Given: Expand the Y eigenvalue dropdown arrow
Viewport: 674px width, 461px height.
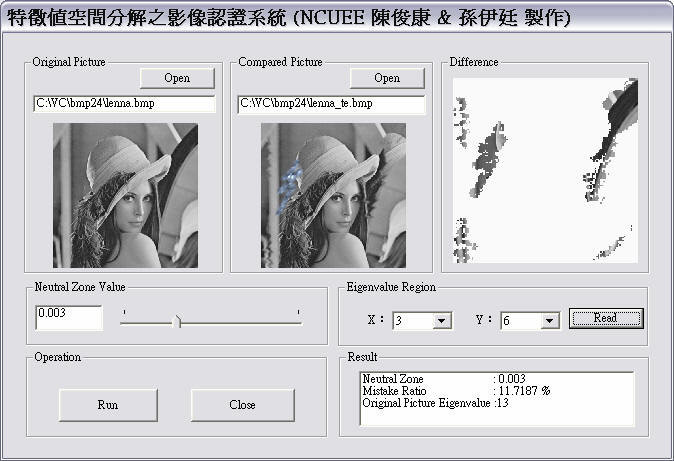Looking at the screenshot, I should (x=549, y=321).
